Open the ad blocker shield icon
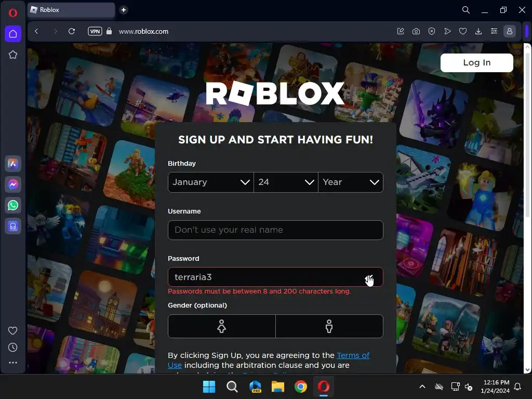Image resolution: width=532 pixels, height=399 pixels. [432, 31]
